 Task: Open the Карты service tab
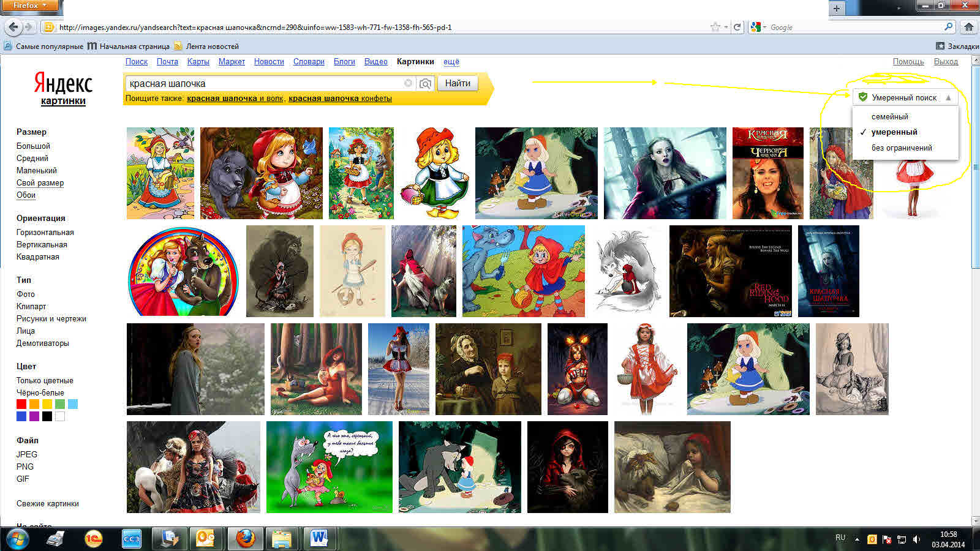(198, 61)
